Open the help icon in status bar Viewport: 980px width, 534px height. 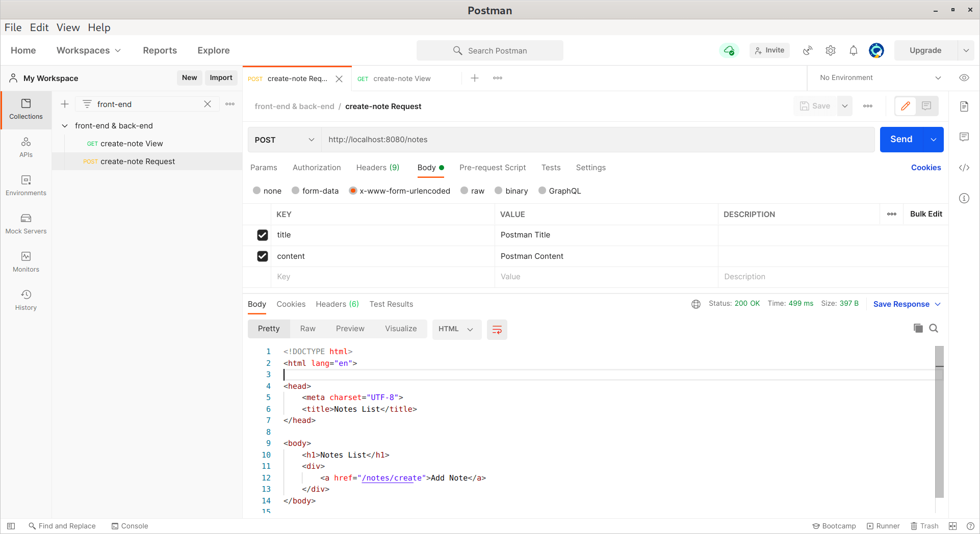(x=970, y=526)
